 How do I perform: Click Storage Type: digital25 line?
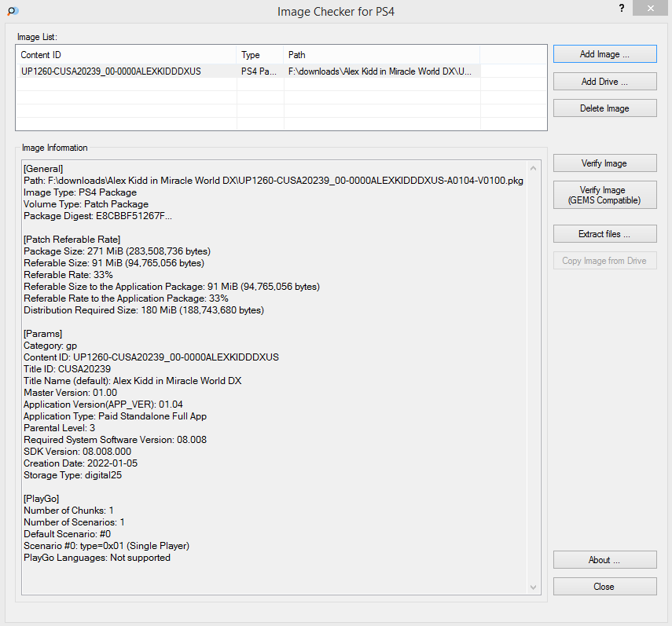[73, 475]
